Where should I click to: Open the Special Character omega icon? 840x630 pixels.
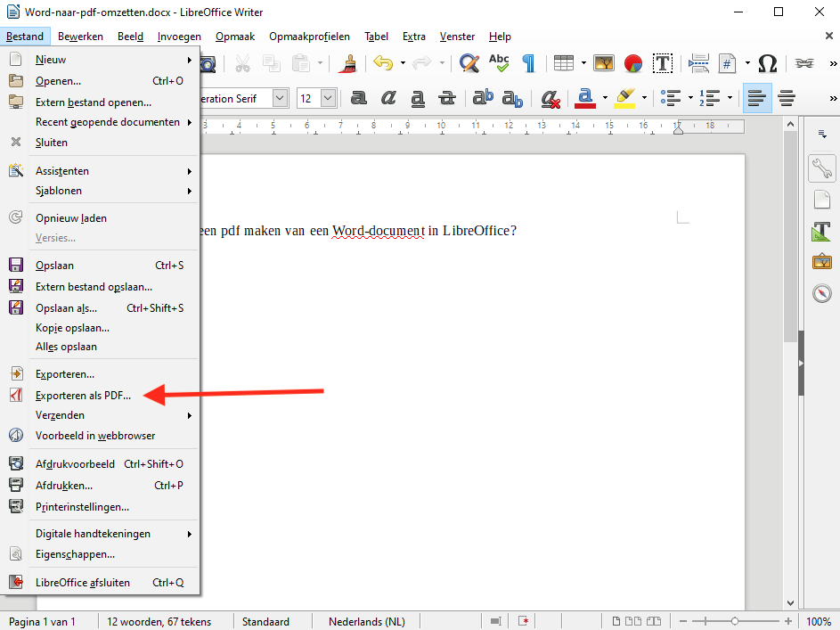coord(767,63)
